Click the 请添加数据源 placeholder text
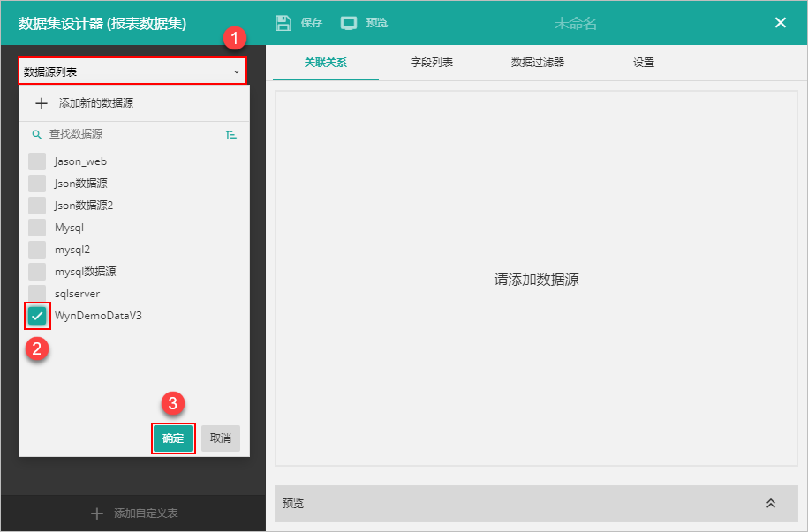The image size is (808, 532). click(x=536, y=279)
